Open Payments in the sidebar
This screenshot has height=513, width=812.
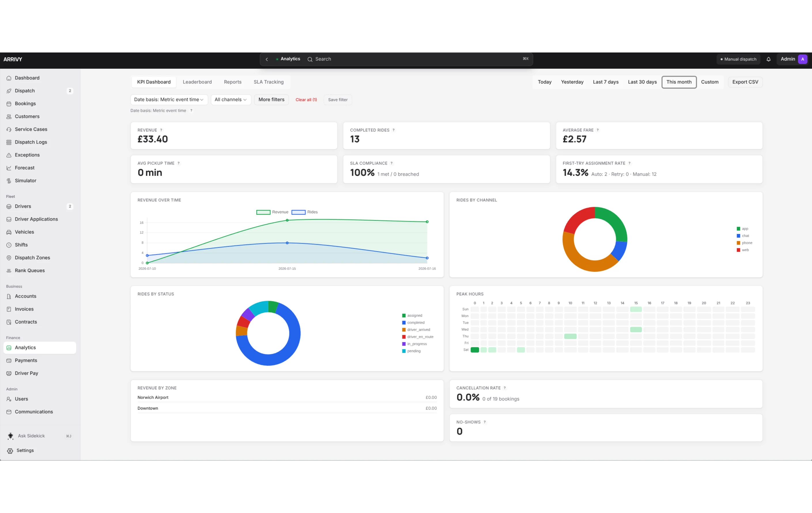[x=40, y=360]
